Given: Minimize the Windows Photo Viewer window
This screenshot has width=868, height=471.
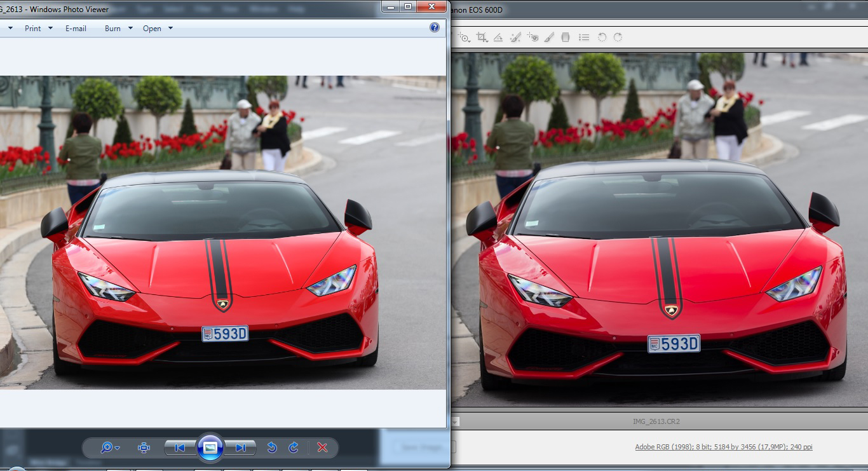Looking at the screenshot, I should (390, 6).
